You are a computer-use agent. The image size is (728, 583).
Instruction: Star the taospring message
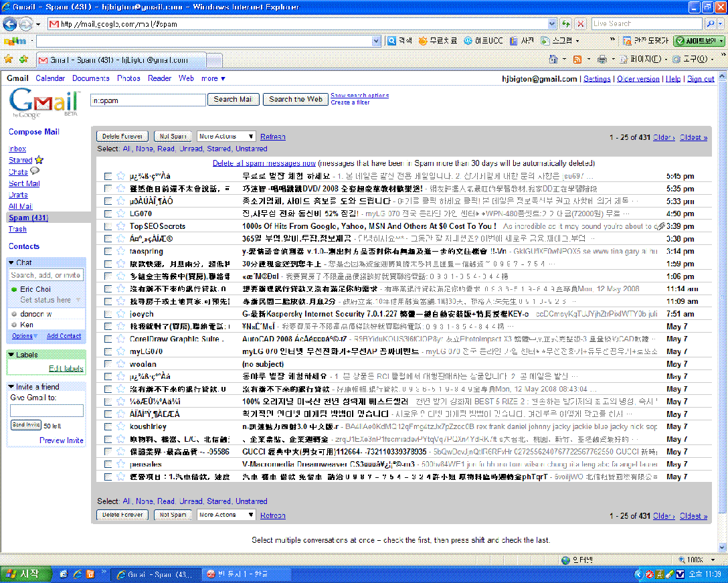pyautogui.click(x=120, y=251)
